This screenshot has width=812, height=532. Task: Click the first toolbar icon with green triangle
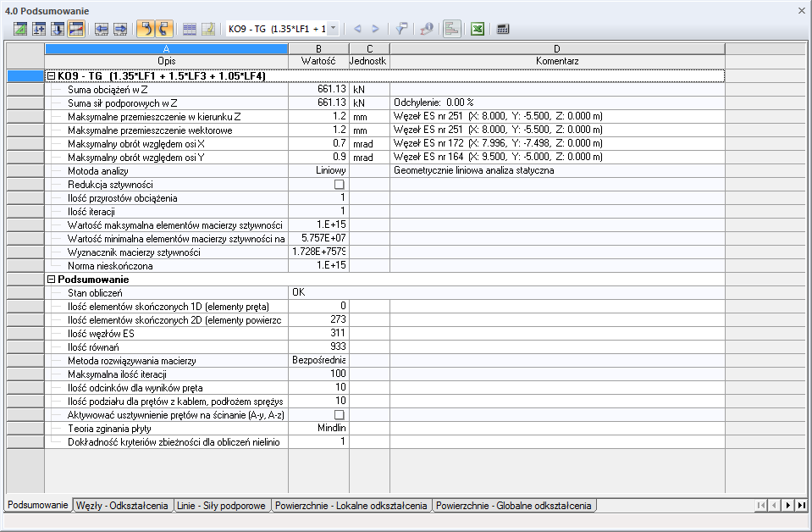[20, 29]
